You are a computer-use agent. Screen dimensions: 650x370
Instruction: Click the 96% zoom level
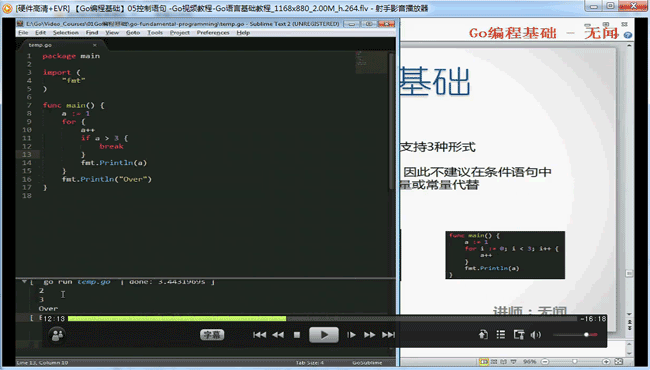click(x=529, y=362)
